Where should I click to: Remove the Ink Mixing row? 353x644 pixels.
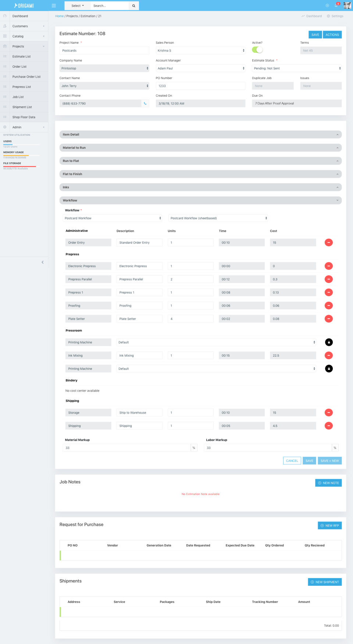click(x=329, y=355)
